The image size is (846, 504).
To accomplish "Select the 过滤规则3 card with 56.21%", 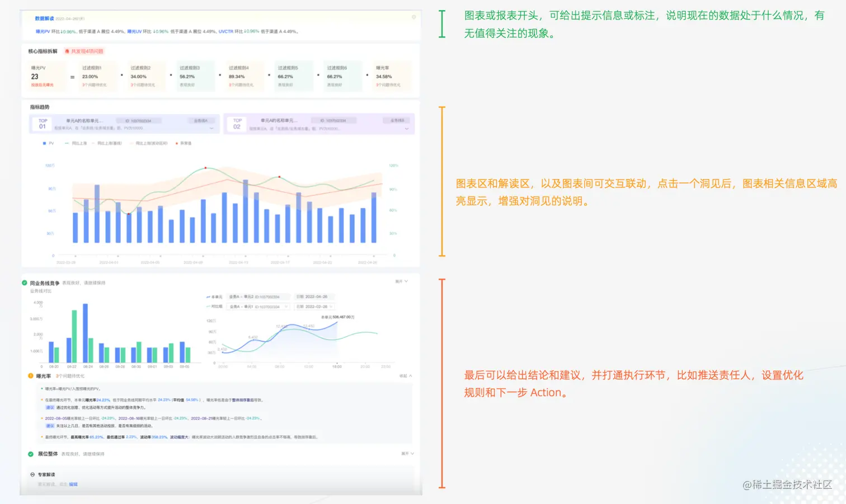I will click(x=195, y=76).
